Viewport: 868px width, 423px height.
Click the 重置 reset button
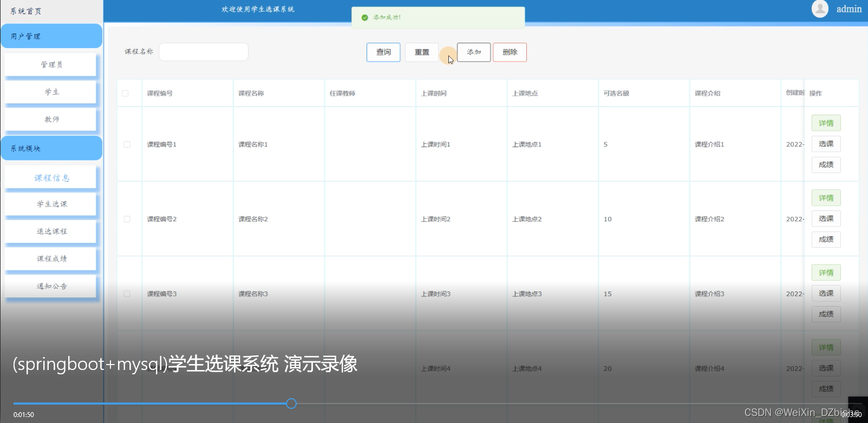click(422, 52)
